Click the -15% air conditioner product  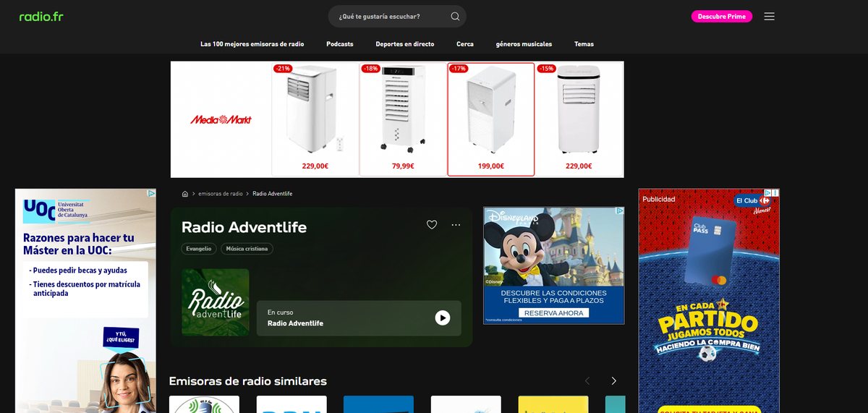tap(579, 119)
